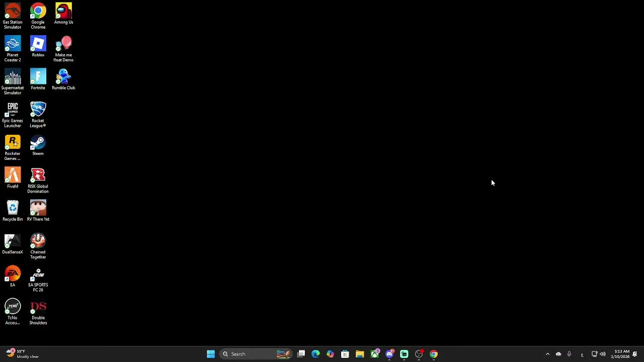This screenshot has width=644, height=362.
Task: Open File Explorer from the taskbar
Action: [360, 354]
